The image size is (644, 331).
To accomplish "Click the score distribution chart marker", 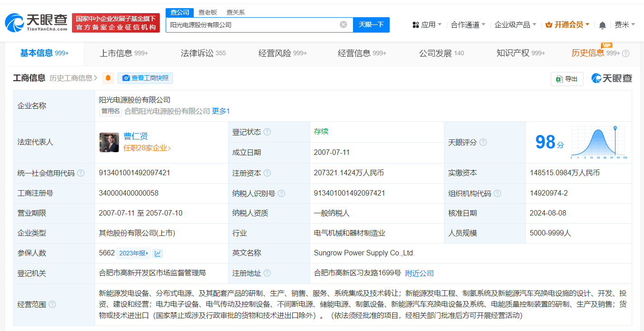I will coord(615,129).
